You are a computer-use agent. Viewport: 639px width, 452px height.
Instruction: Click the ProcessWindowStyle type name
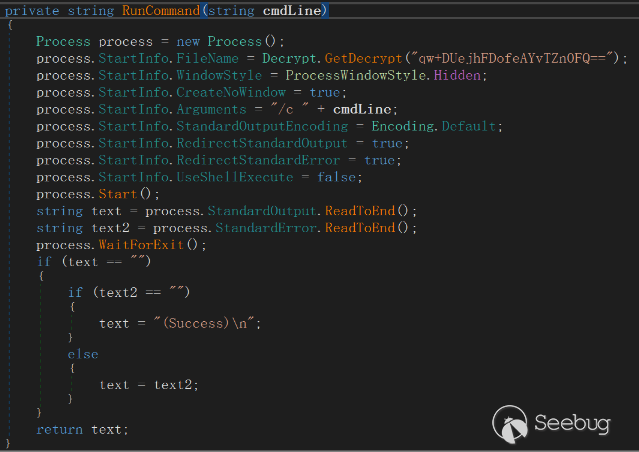point(356,75)
